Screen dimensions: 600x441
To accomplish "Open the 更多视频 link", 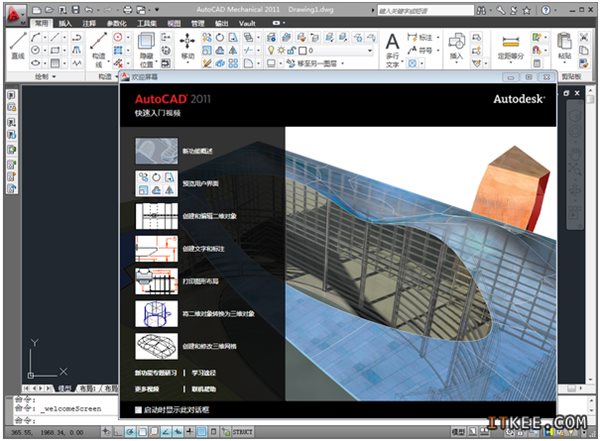I will 147,389.
